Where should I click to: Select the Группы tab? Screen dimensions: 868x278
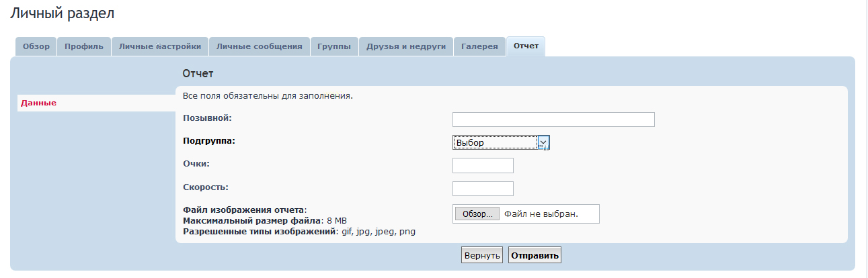point(334,47)
